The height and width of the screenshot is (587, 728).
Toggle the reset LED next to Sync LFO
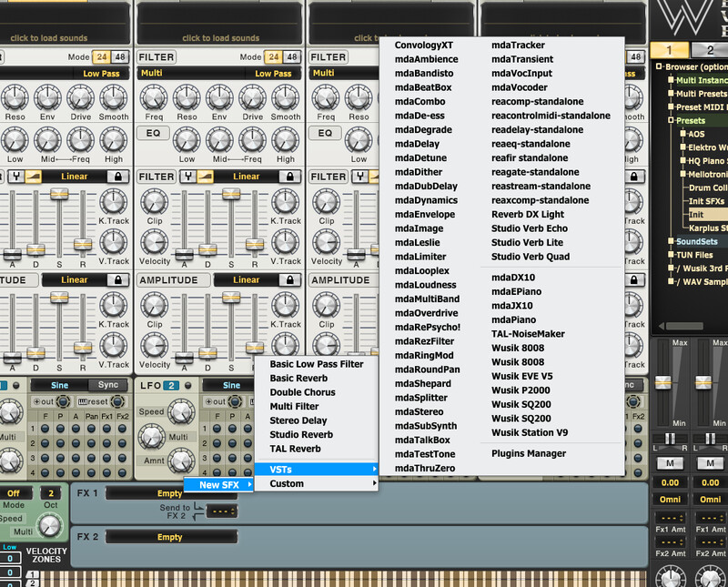pyautogui.click(x=118, y=401)
